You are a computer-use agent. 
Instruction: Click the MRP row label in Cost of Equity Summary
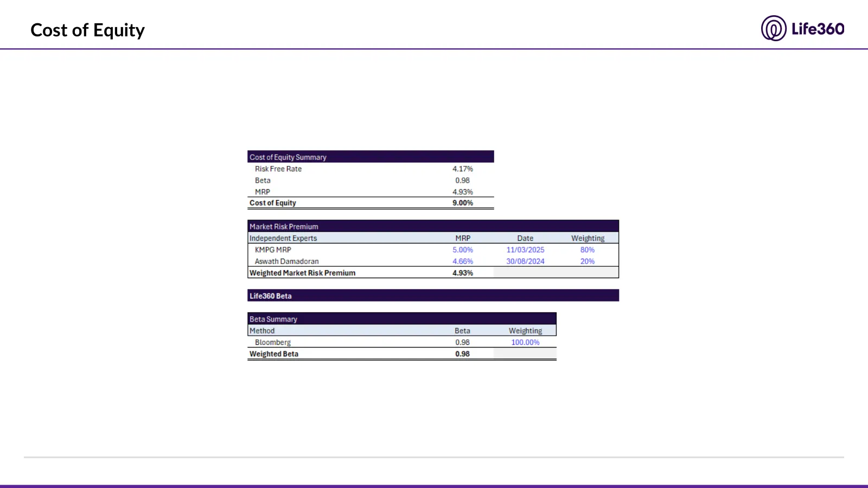263,191
